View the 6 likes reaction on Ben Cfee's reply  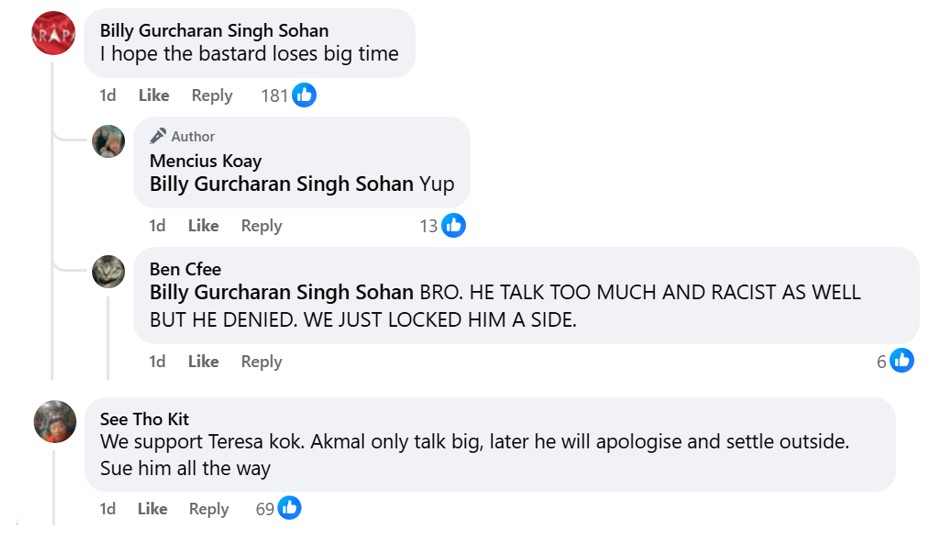[901, 361]
